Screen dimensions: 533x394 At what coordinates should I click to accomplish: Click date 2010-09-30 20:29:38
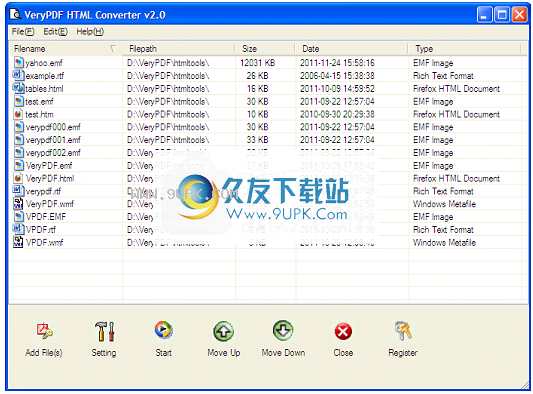[337, 115]
